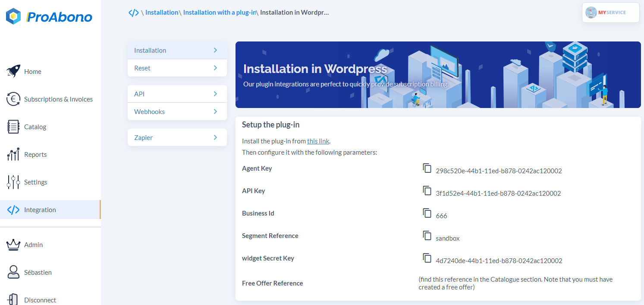Select API in the submenu
The width and height of the screenshot is (644, 305).
coord(177,94)
